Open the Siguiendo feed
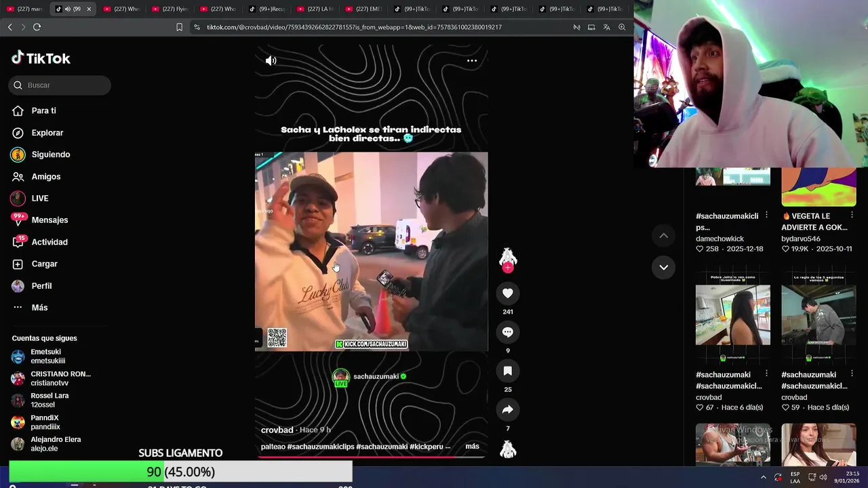Image resolution: width=868 pixels, height=488 pixels. [x=50, y=155]
